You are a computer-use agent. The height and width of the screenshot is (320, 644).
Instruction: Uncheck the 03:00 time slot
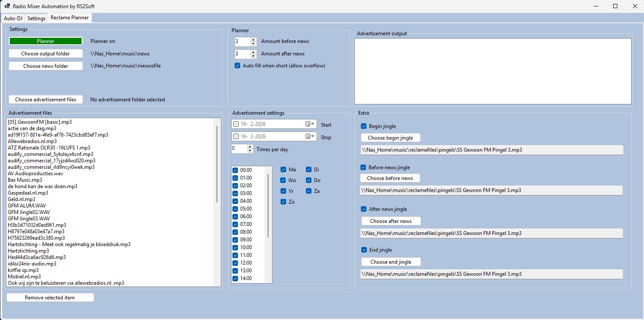(x=235, y=193)
